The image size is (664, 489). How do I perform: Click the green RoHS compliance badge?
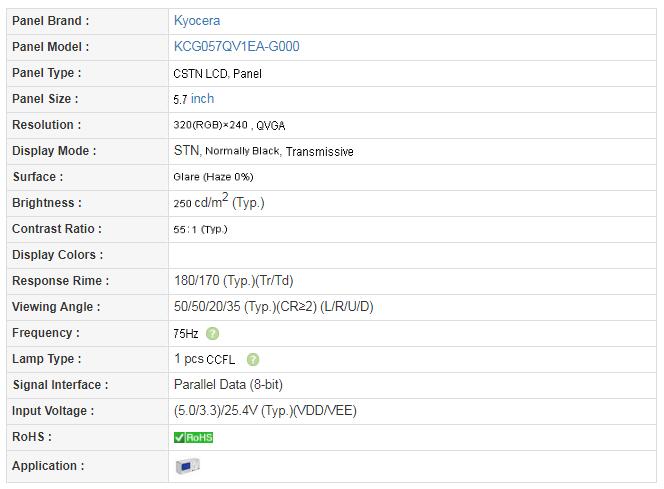[x=194, y=437]
